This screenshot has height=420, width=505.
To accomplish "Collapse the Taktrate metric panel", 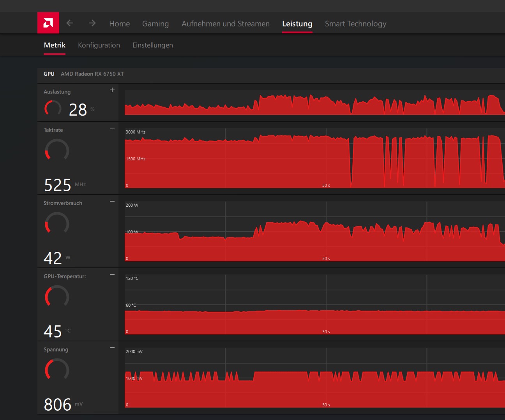I will pos(112,128).
